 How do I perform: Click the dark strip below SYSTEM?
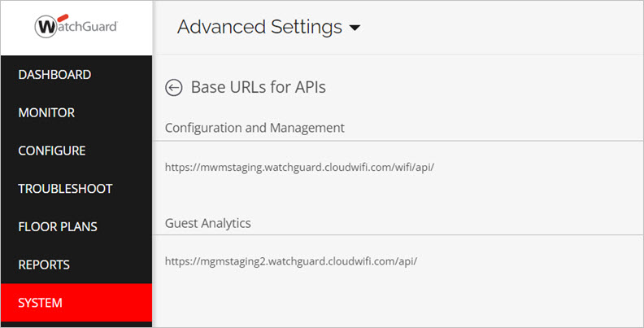coord(76,325)
